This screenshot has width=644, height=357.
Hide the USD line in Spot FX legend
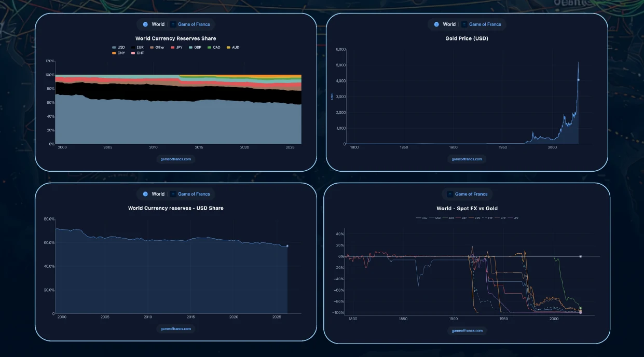coord(435,218)
